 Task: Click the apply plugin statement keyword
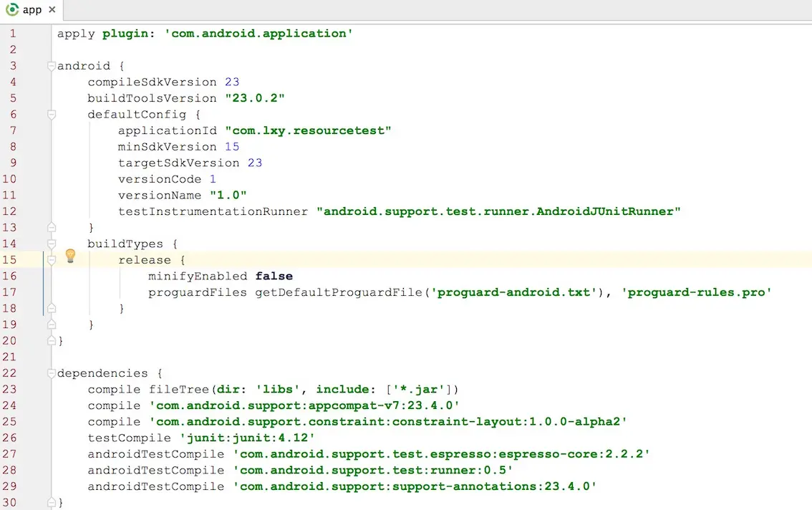pos(76,34)
